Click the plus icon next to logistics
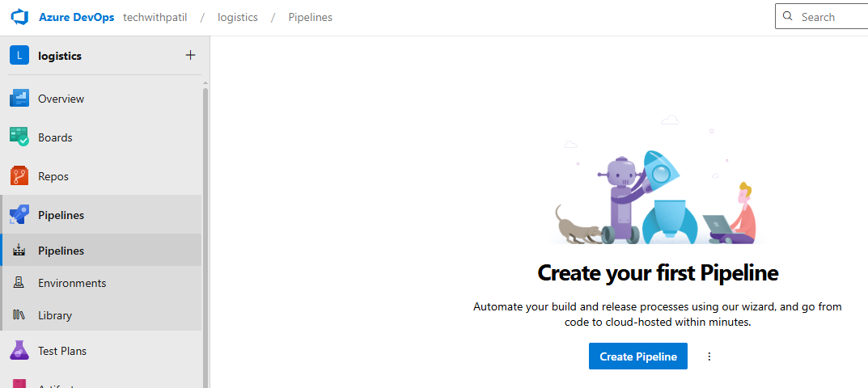The width and height of the screenshot is (868, 388). [x=190, y=56]
